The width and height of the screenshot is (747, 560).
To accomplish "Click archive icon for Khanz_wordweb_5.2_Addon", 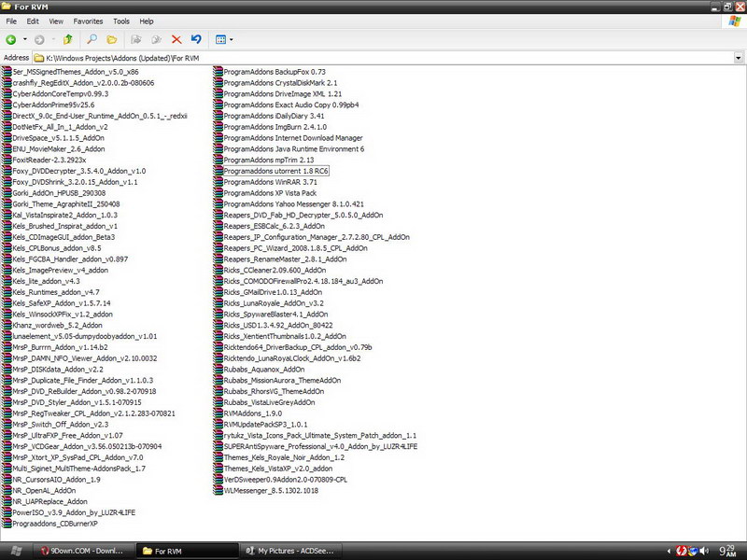I will click(7, 325).
